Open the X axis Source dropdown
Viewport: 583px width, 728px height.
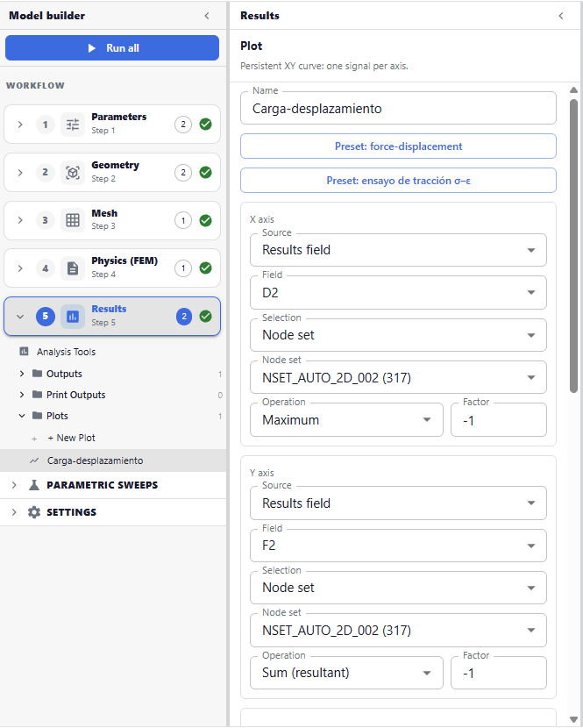398,250
